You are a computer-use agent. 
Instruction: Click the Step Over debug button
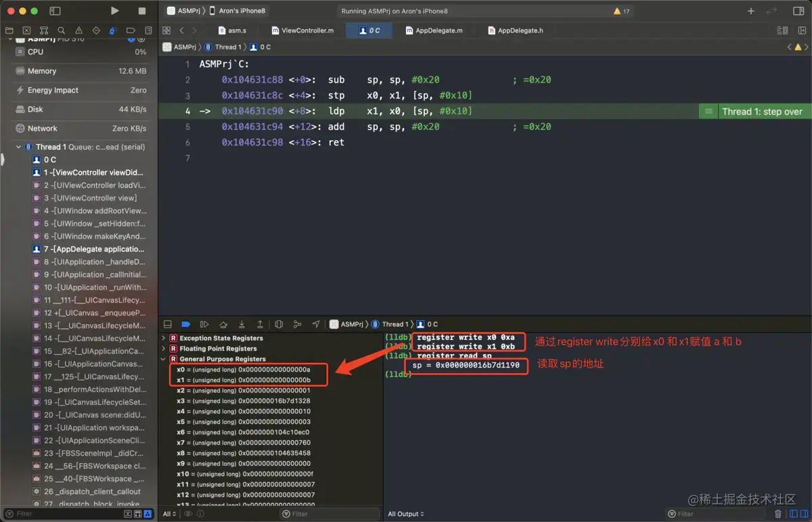[223, 324]
